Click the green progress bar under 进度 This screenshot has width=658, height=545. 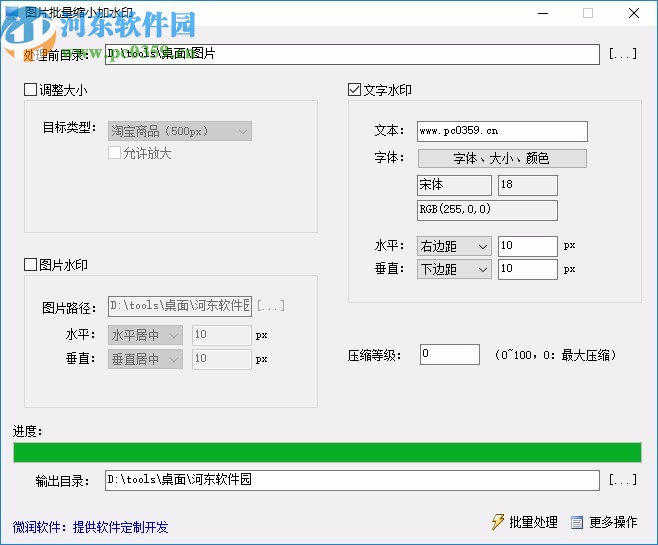pos(327,452)
